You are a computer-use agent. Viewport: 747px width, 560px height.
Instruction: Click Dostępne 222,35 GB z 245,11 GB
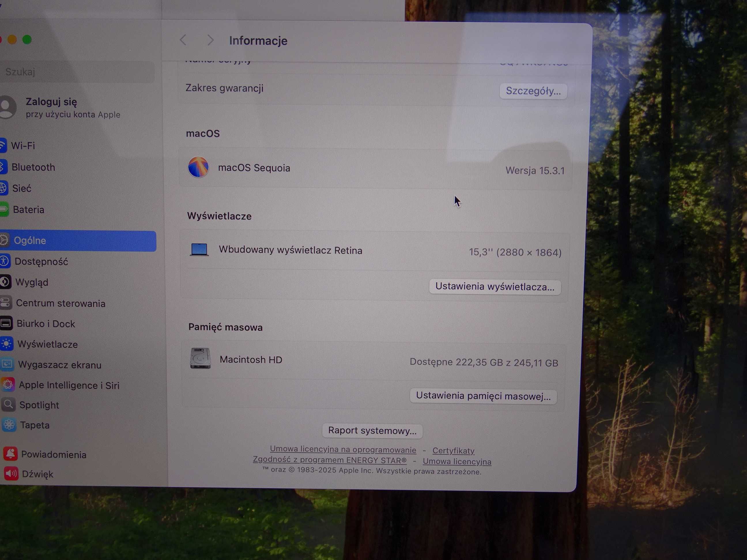point(484,363)
